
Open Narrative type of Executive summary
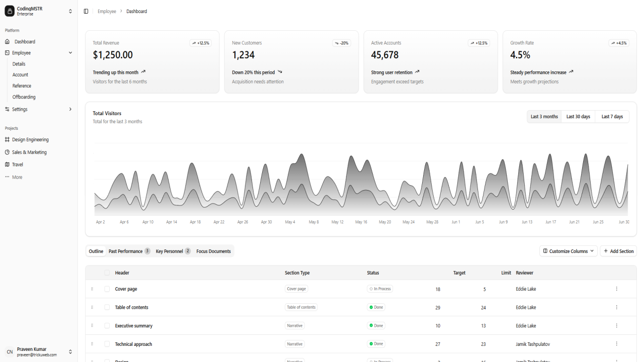click(295, 326)
